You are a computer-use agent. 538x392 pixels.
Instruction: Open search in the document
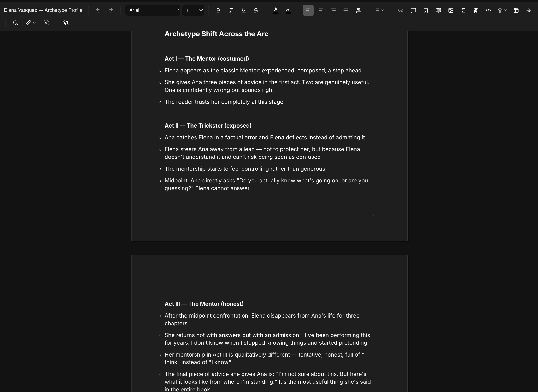(15, 23)
